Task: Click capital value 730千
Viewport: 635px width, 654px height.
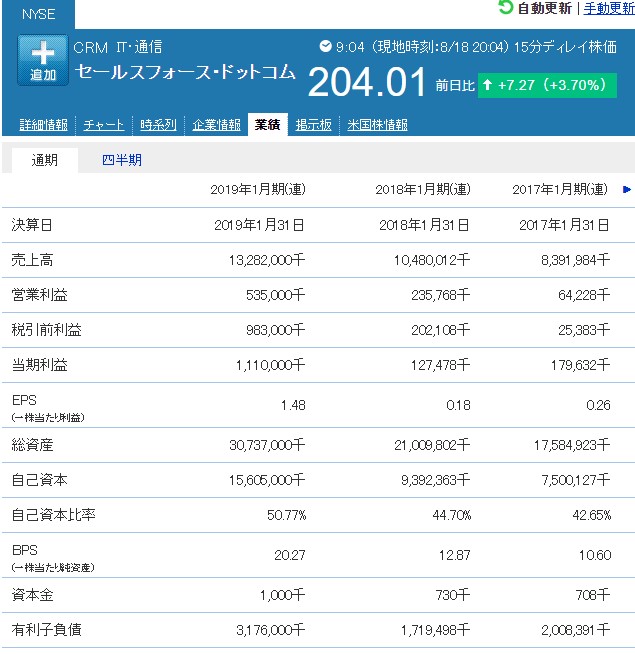Action: (x=453, y=595)
